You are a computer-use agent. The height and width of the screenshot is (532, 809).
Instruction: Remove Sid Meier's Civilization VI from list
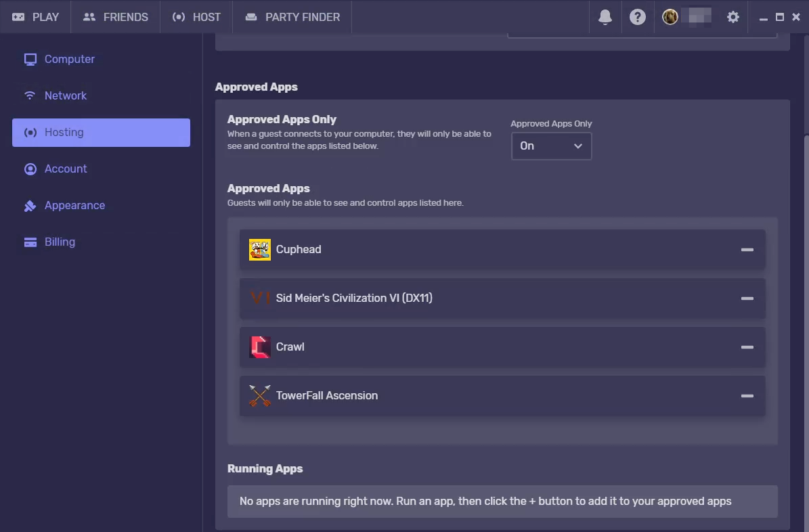tap(747, 298)
